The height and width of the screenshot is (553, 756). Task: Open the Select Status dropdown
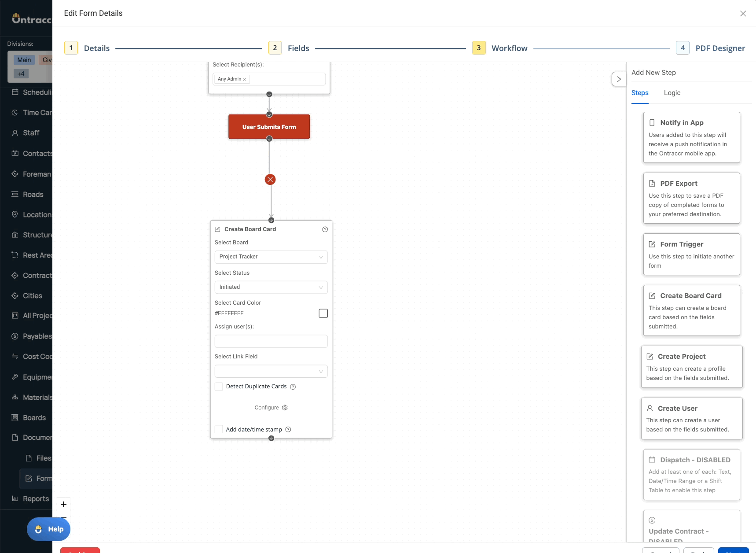(x=271, y=288)
